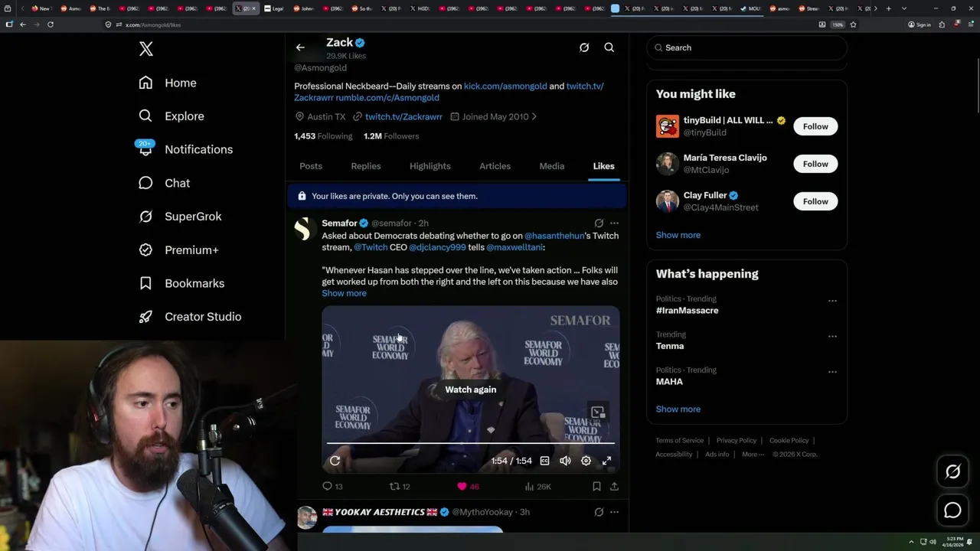
Task: Open floating messages button
Action: point(953,510)
